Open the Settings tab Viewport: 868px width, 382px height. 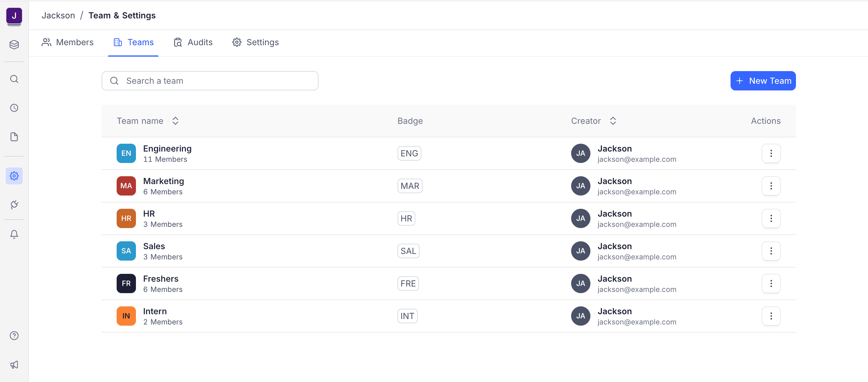[255, 42]
